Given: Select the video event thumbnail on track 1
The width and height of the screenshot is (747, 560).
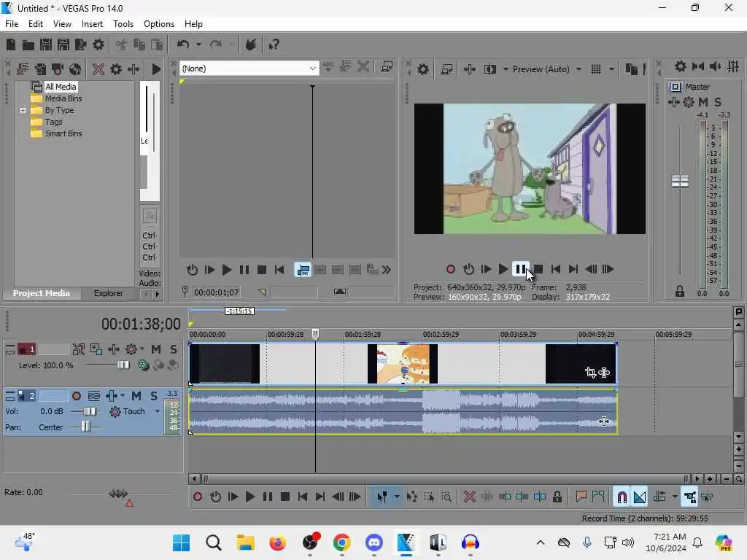Looking at the screenshot, I should (403, 363).
